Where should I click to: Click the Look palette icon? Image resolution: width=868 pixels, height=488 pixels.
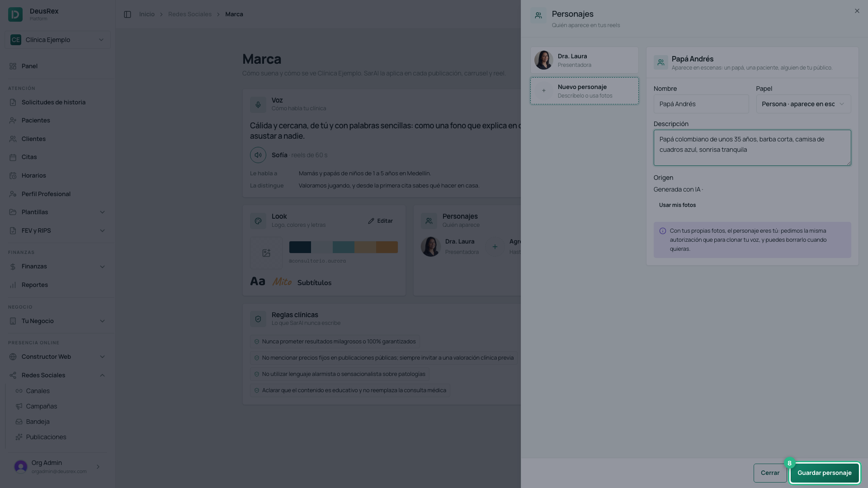coord(258,221)
